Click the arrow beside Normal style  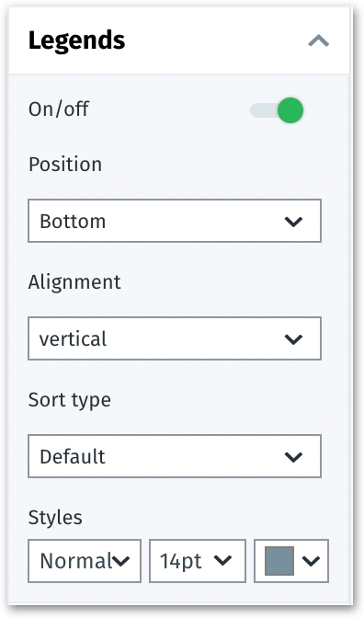pos(121,561)
